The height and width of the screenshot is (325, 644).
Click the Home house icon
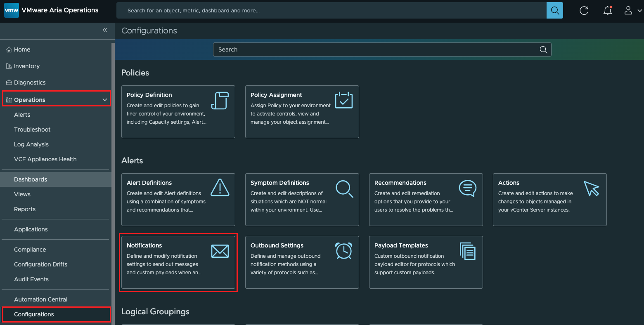click(x=9, y=49)
